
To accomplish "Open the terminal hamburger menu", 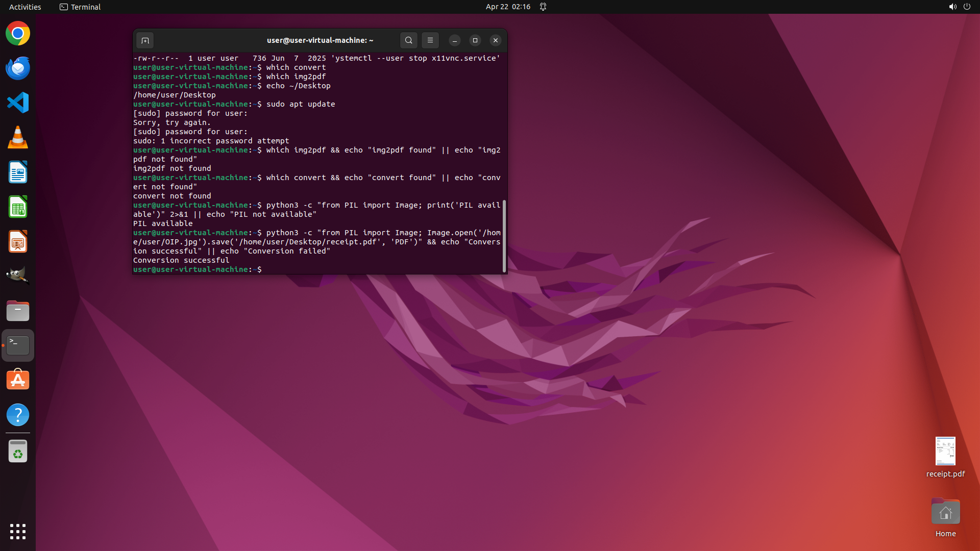I will point(430,40).
